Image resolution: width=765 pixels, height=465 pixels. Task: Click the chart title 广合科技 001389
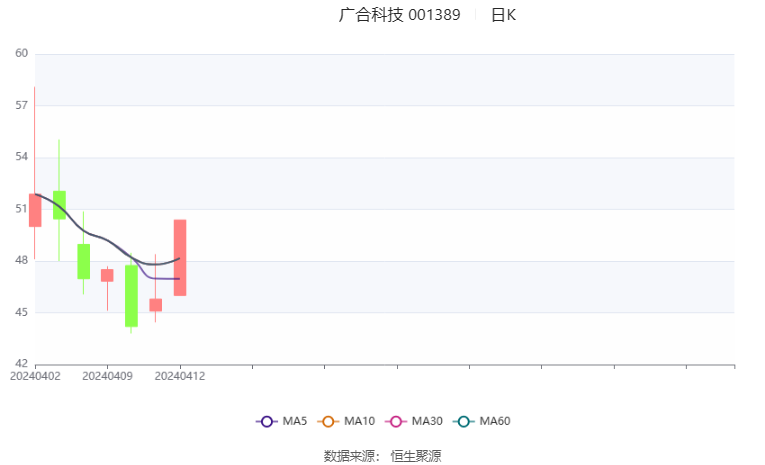(400, 15)
